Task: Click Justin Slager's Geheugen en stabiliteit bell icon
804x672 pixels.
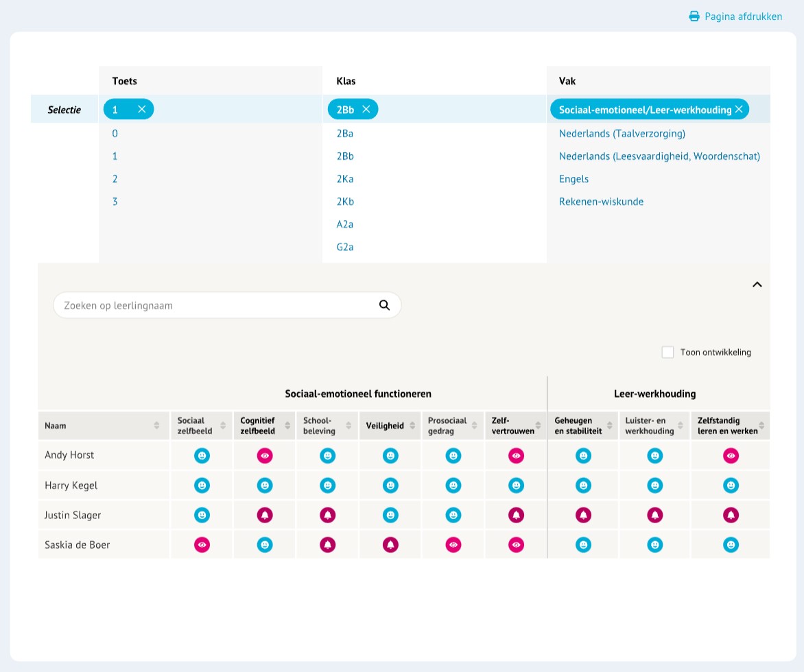Action: click(583, 515)
